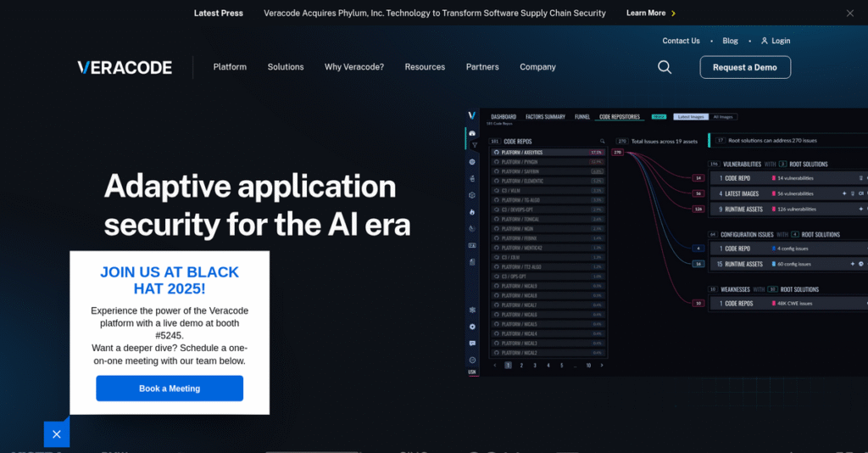Select the dashboard gauge icon in sidebar
Screen dimensions: 868x453
click(x=471, y=133)
